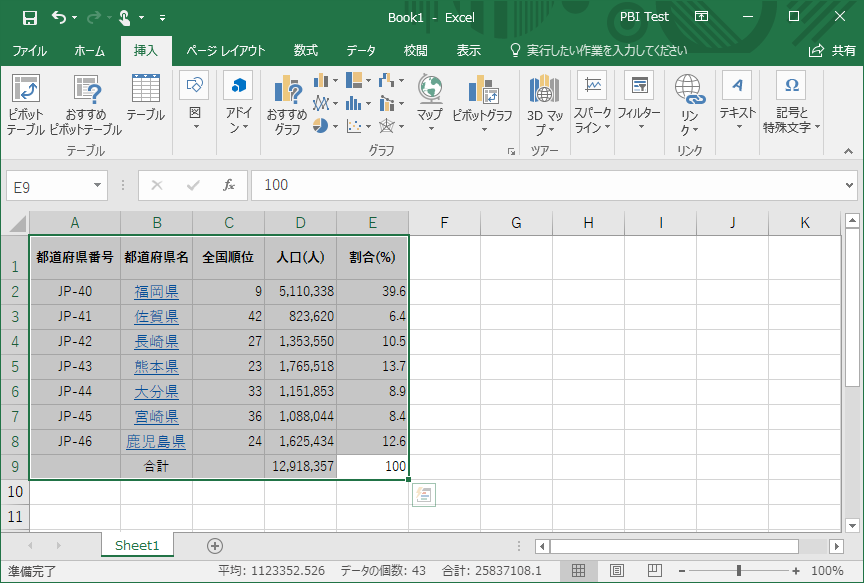Click the PivotTable icon
Screen dimensions: 864x583
point(25,90)
